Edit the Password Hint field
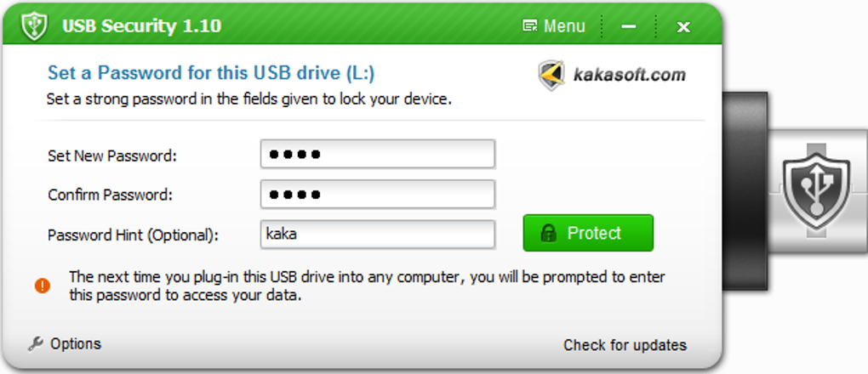The image size is (868, 374). 377,234
